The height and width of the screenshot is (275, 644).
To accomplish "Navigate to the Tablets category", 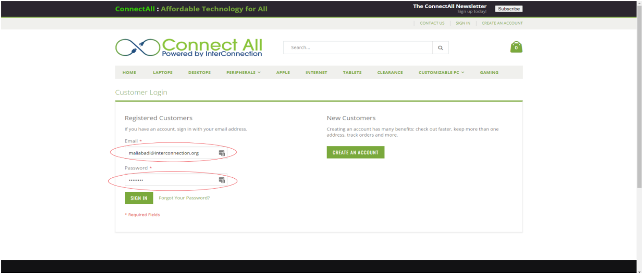I will [352, 72].
